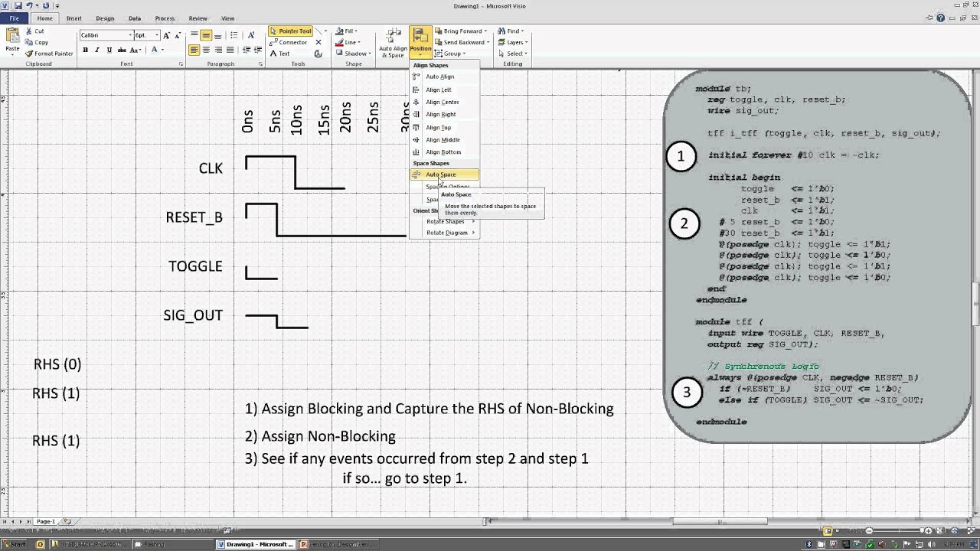This screenshot has height=551, width=980.
Task: Open the Find dropdown
Action: 511,31
